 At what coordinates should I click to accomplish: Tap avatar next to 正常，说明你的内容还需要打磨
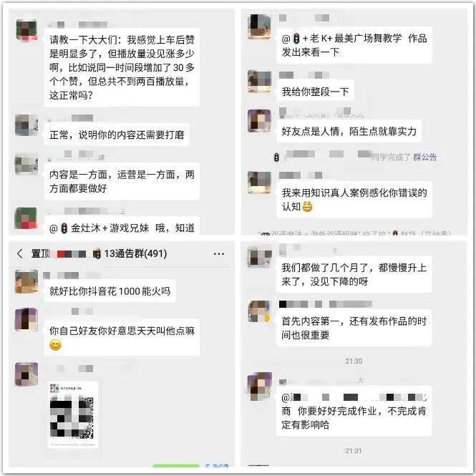[x=26, y=125]
